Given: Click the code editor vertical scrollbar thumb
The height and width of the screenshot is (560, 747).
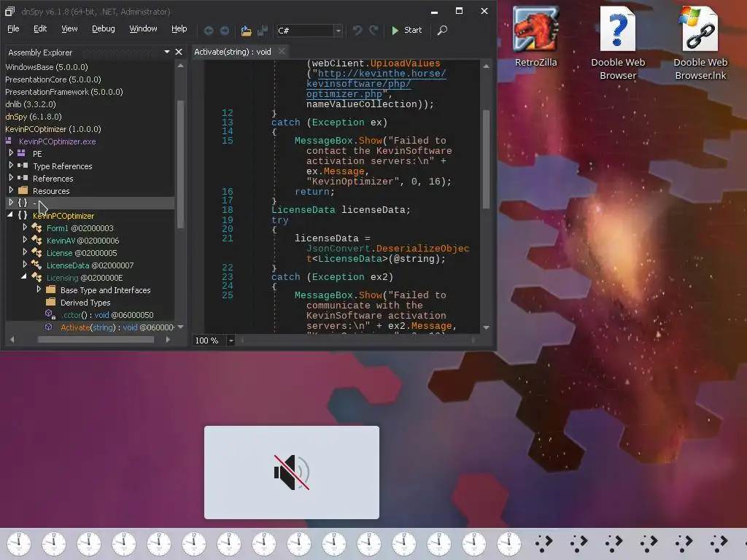Looking at the screenshot, I should pos(486,159).
